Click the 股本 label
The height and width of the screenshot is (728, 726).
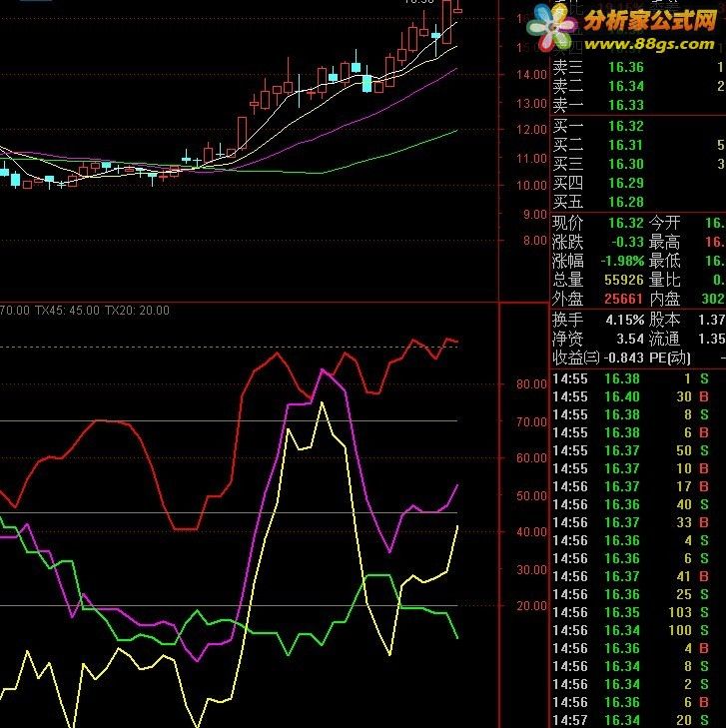664,320
